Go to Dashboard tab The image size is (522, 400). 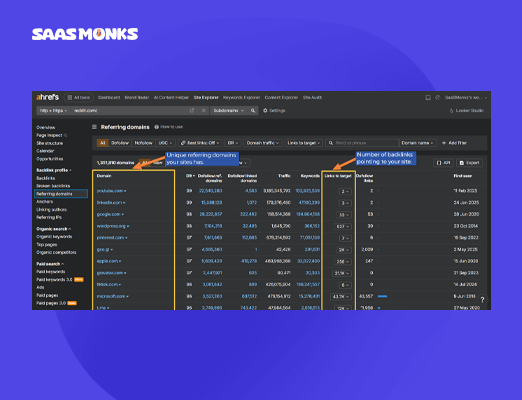[109, 97]
